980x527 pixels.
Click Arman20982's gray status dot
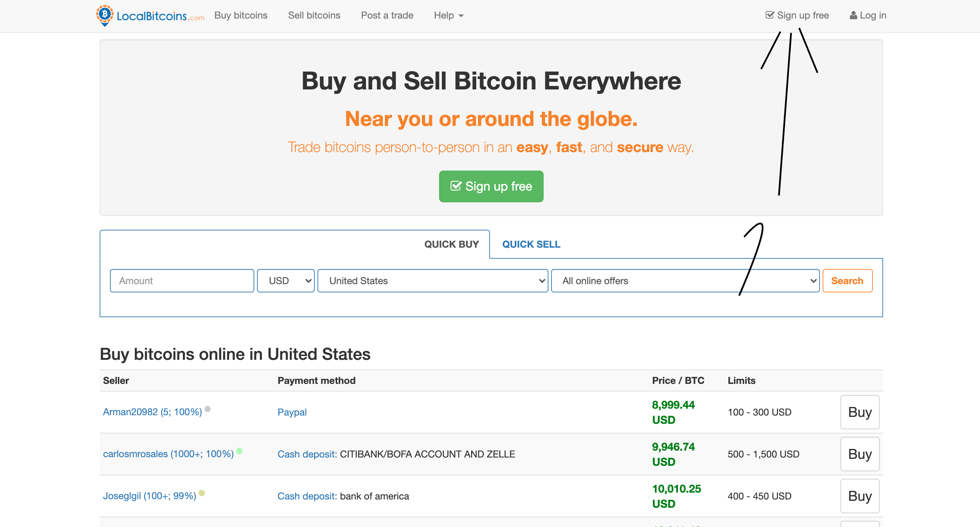[208, 409]
